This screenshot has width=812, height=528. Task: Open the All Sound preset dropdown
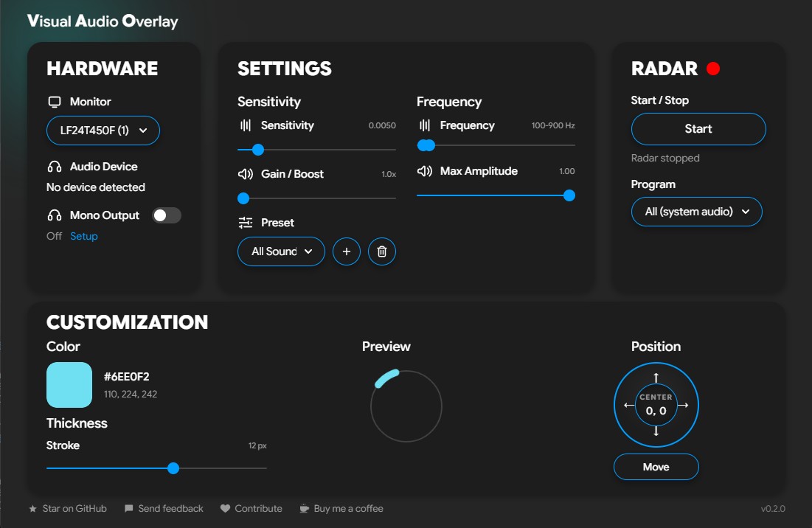281,251
